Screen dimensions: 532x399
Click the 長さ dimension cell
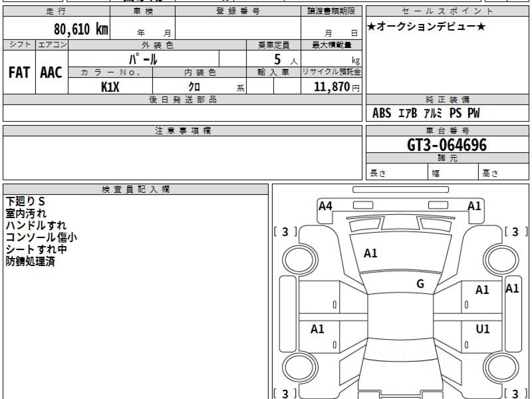pos(397,172)
